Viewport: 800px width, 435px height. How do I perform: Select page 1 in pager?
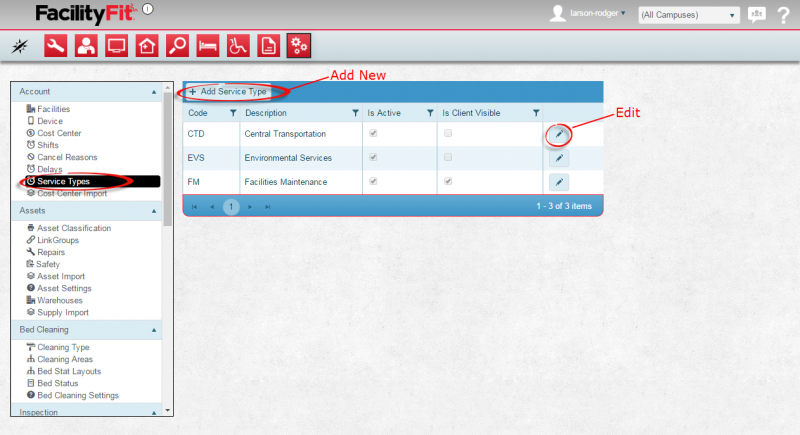pos(231,207)
